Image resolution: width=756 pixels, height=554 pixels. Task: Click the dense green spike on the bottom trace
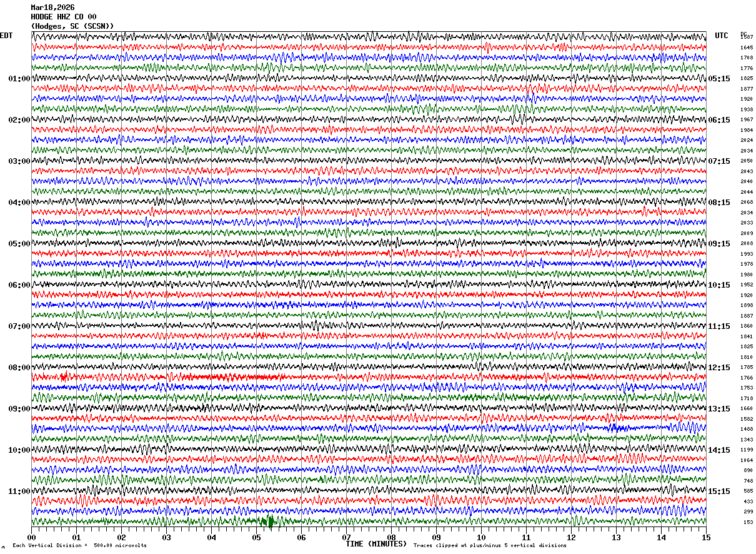pos(269,521)
